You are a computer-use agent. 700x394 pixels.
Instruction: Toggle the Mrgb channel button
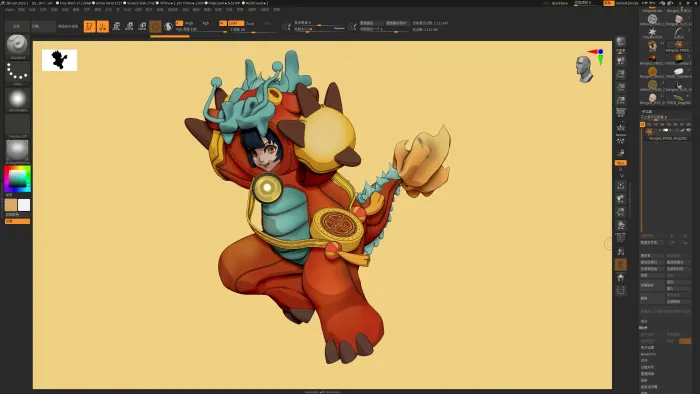[189, 23]
